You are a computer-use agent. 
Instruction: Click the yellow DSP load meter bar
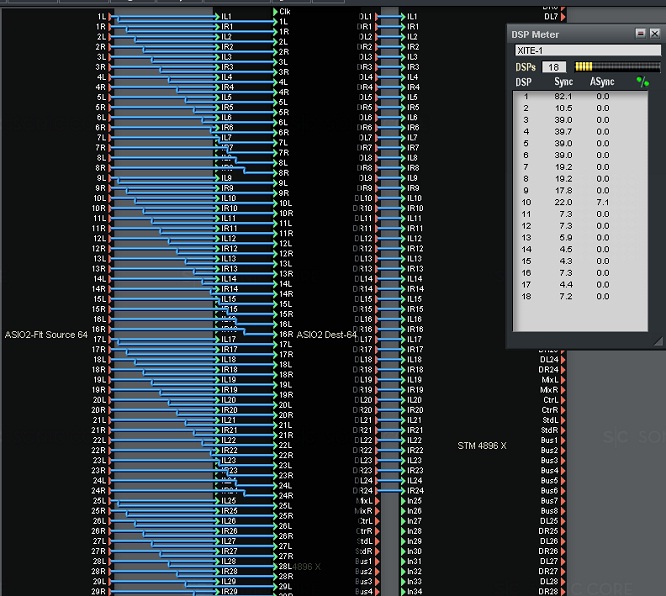(x=618, y=67)
